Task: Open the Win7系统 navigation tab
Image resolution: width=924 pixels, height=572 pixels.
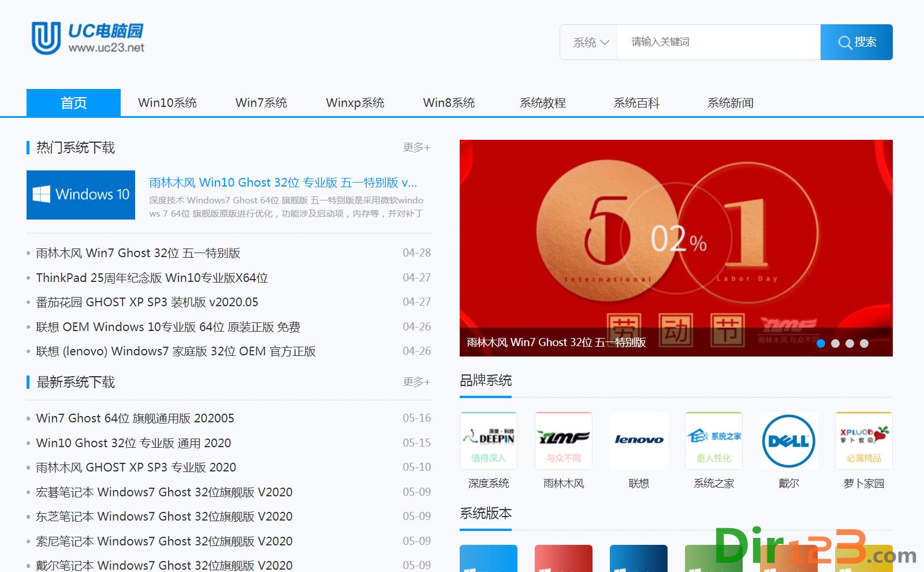Action: click(261, 103)
